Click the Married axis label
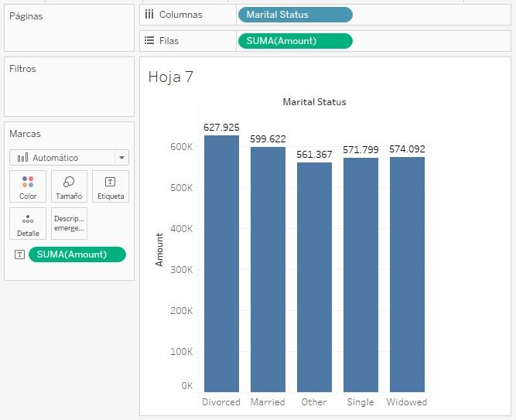This screenshot has height=420, width=516. click(x=268, y=402)
